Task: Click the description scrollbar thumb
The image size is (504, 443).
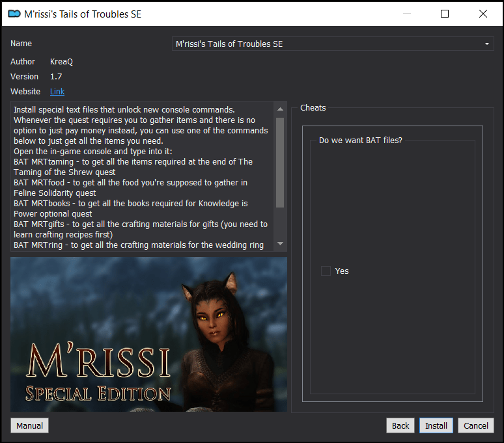Action: [280, 163]
